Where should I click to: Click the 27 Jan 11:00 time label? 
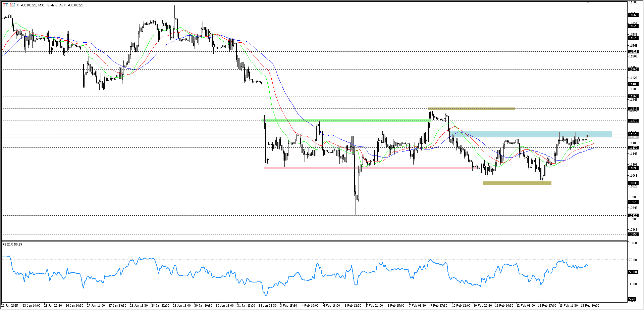(96, 305)
